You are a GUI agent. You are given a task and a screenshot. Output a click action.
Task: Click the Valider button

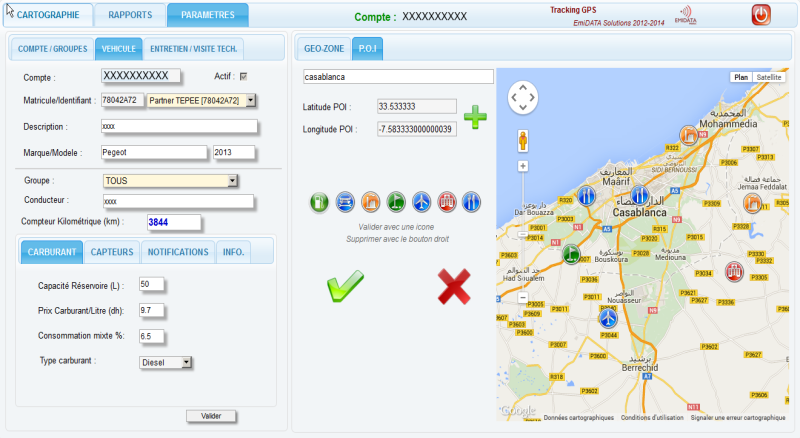click(x=211, y=416)
